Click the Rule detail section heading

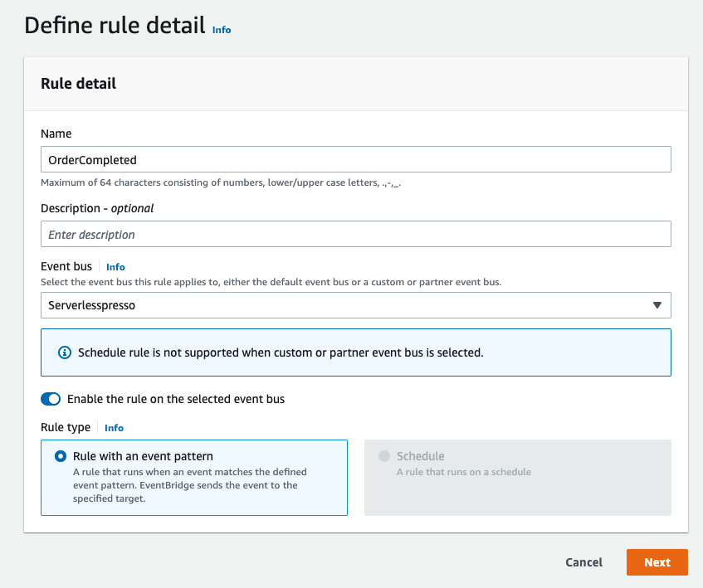[79, 83]
